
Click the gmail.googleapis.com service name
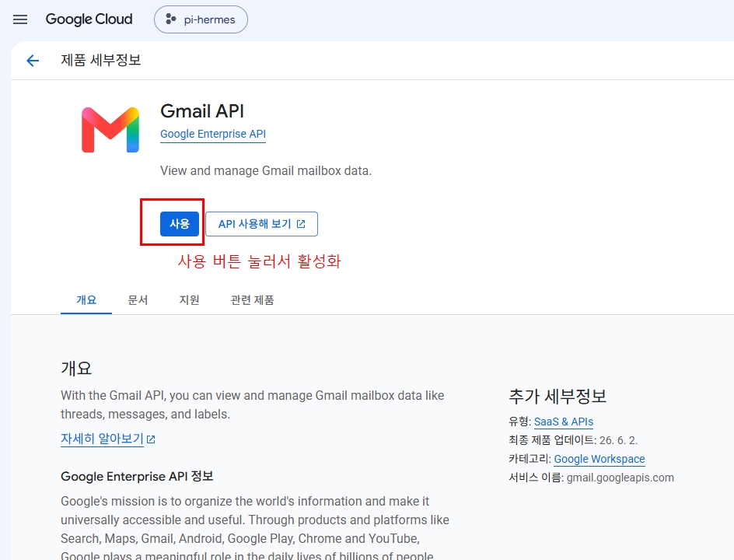click(620, 478)
